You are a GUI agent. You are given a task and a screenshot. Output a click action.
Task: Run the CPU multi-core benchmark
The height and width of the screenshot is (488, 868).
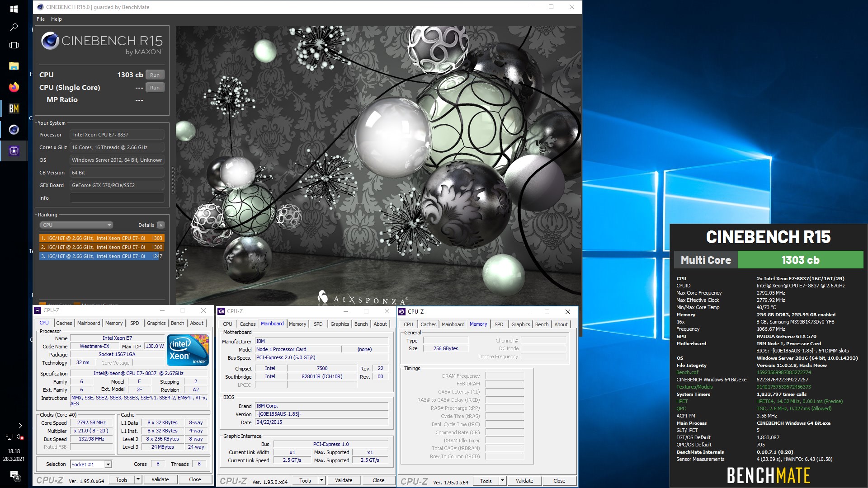point(155,75)
